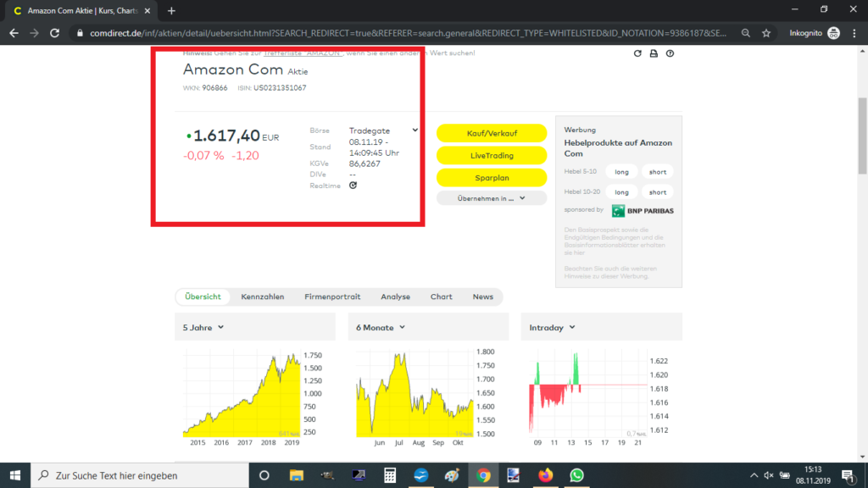
Task: Refresh the Realtime quote icon
Action: [353, 186]
